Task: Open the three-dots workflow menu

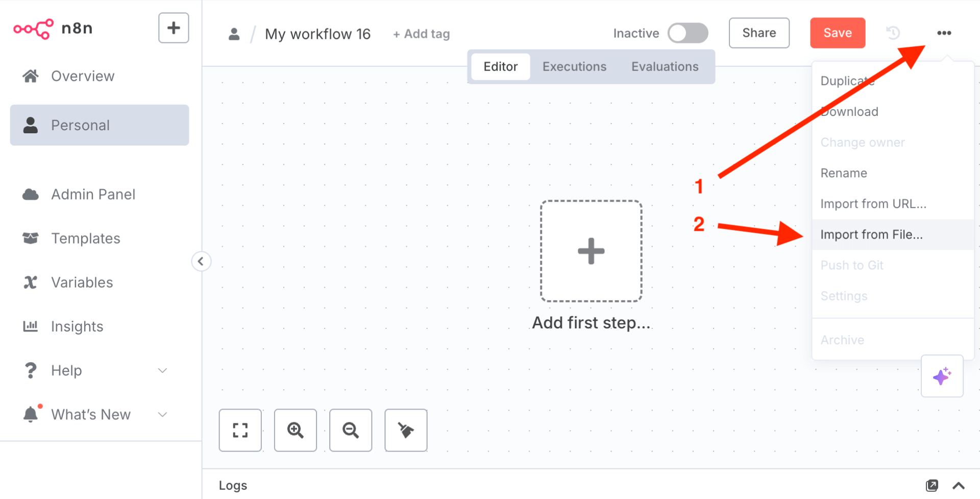Action: pos(944,33)
